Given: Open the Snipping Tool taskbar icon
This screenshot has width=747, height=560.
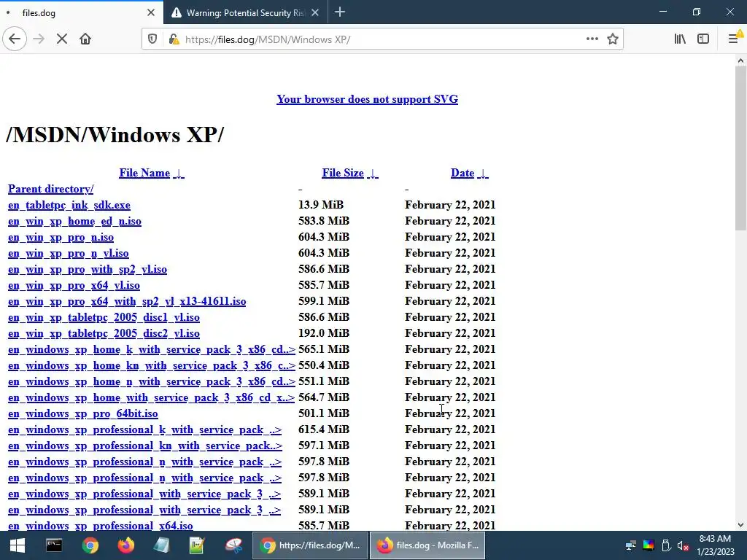Looking at the screenshot, I should pos(233,545).
